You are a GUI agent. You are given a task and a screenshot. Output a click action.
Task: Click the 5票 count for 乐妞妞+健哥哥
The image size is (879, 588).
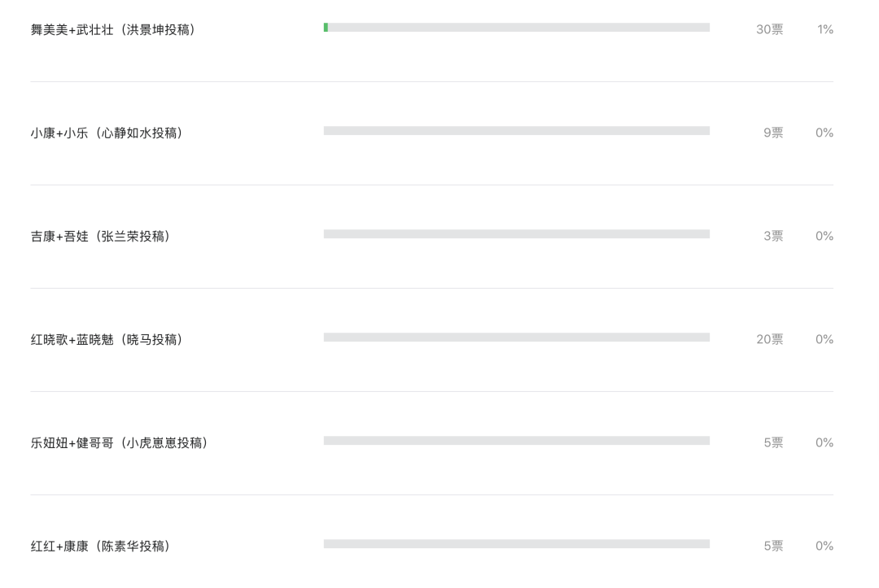[x=773, y=442]
